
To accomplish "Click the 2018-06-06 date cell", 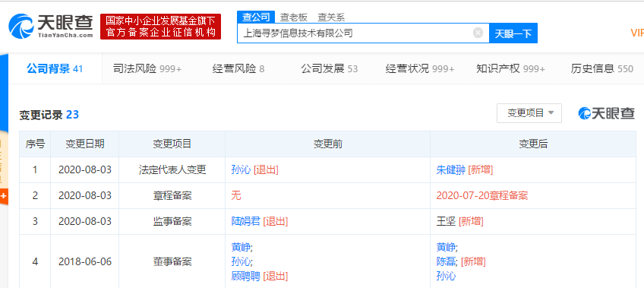I will [85, 261].
